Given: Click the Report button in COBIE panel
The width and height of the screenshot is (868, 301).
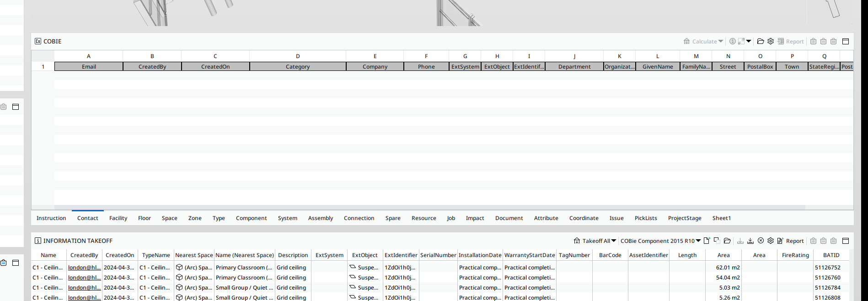Looking at the screenshot, I should click(791, 41).
